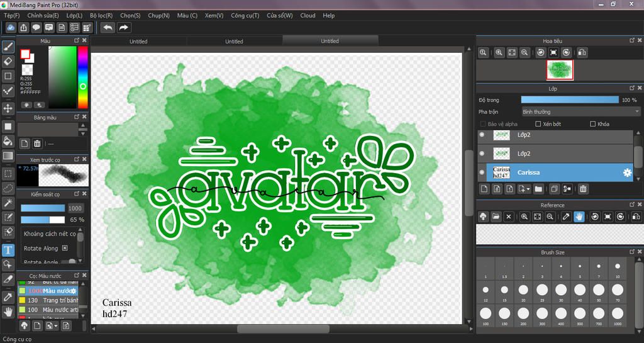The width and height of the screenshot is (644, 343).
Task: Select the Gradient tool
Action: click(x=8, y=156)
